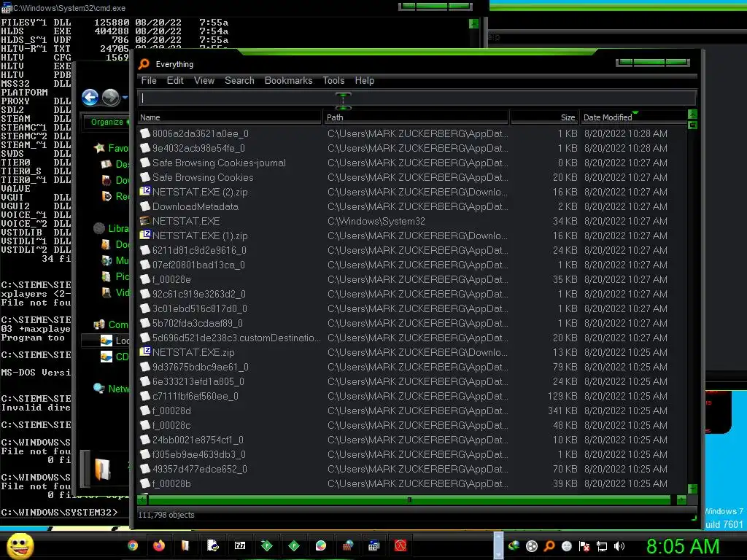Open the View menu in Everything
This screenshot has width=747, height=560.
point(204,80)
